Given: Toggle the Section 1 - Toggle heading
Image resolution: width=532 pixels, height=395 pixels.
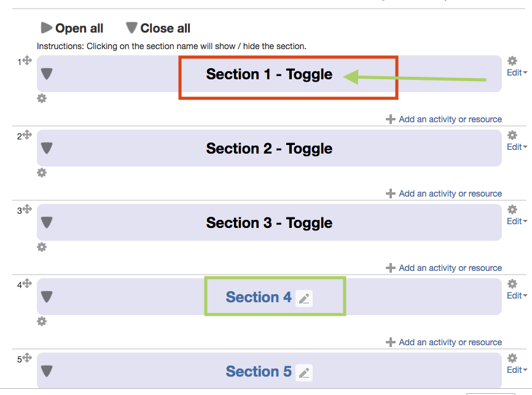Looking at the screenshot, I should (269, 74).
